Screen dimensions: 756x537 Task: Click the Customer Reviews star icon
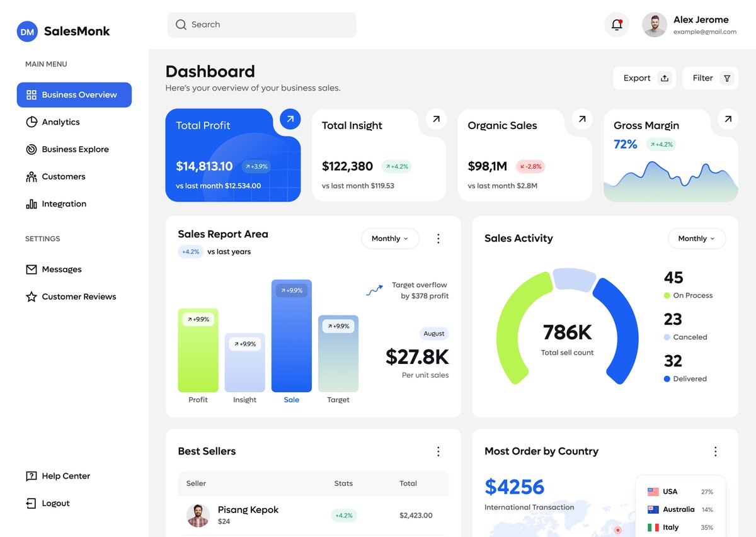[31, 297]
